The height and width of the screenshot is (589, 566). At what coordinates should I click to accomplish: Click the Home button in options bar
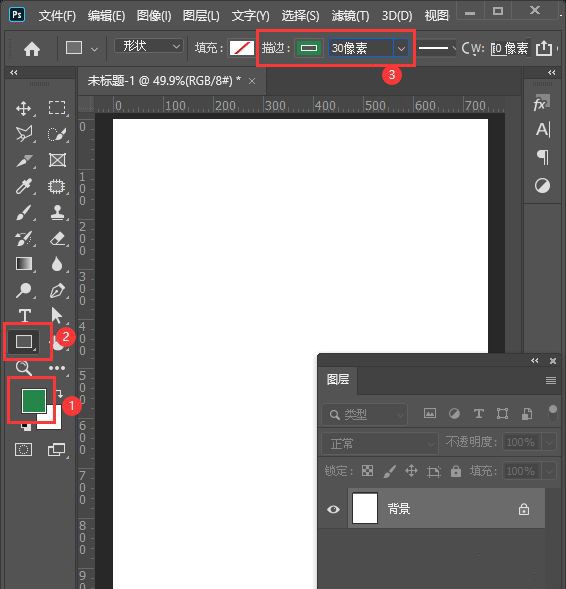[x=32, y=49]
